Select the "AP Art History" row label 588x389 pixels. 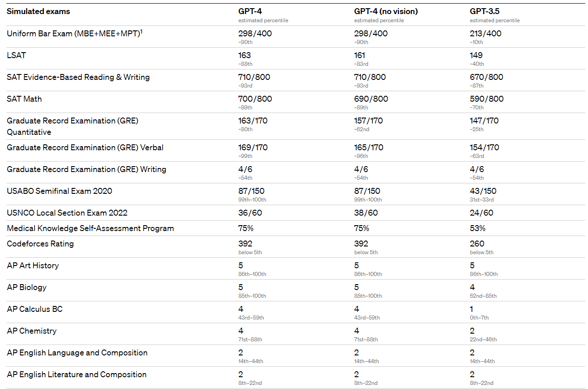tap(33, 266)
